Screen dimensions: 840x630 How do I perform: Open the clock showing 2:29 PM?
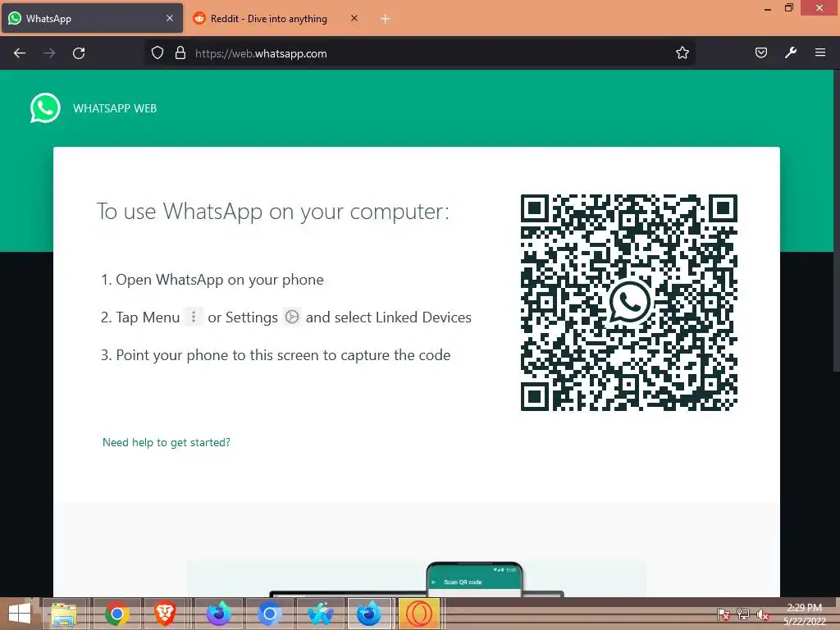click(804, 614)
